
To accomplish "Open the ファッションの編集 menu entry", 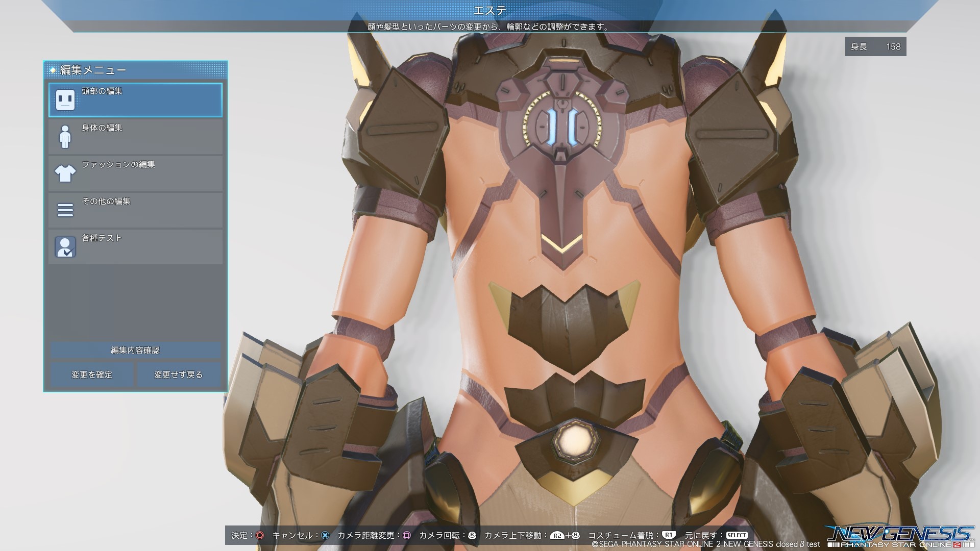I will (x=135, y=173).
